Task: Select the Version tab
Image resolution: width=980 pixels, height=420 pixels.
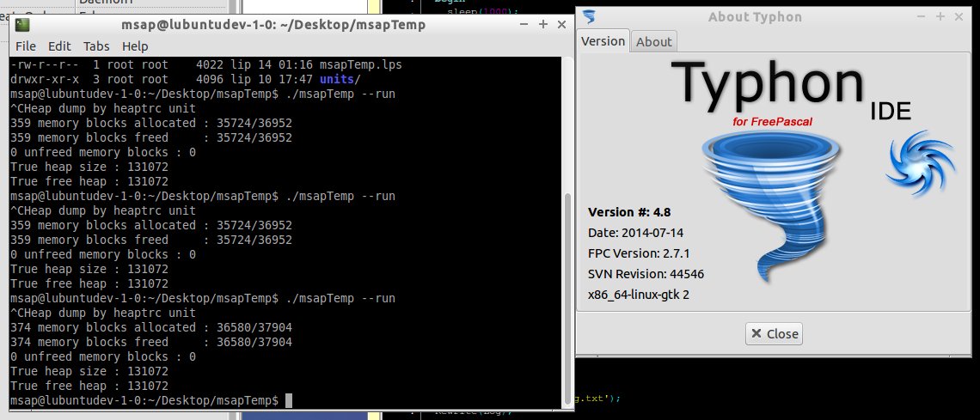Action: (603, 41)
